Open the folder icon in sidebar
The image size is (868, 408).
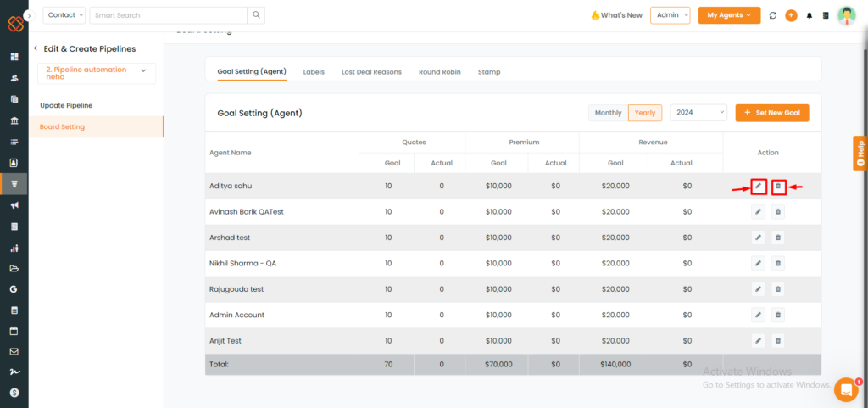[14, 269]
